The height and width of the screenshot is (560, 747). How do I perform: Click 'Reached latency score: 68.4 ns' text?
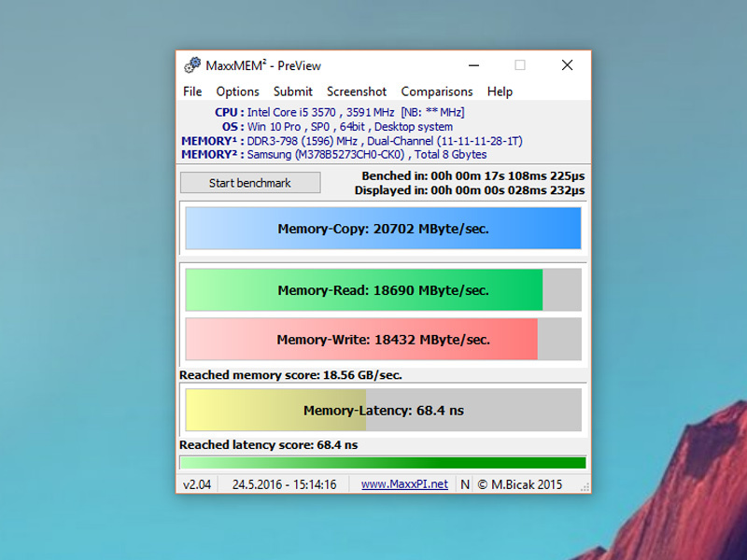[x=269, y=445]
